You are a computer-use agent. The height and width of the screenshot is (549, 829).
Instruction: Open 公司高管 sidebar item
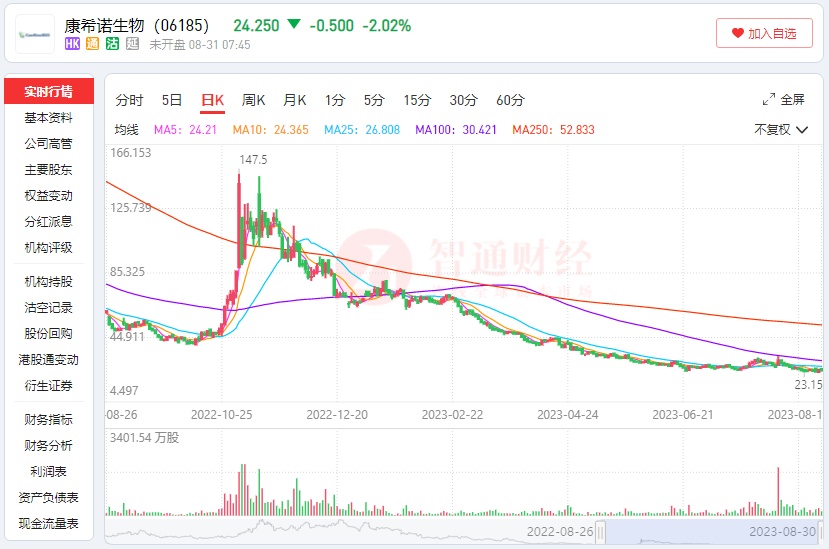tap(49, 143)
